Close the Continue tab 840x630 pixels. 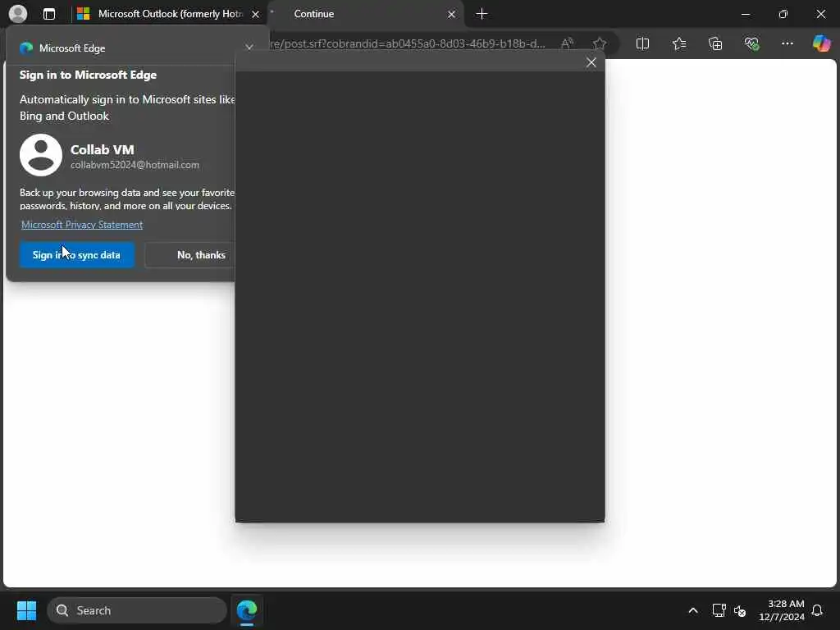coord(451,15)
